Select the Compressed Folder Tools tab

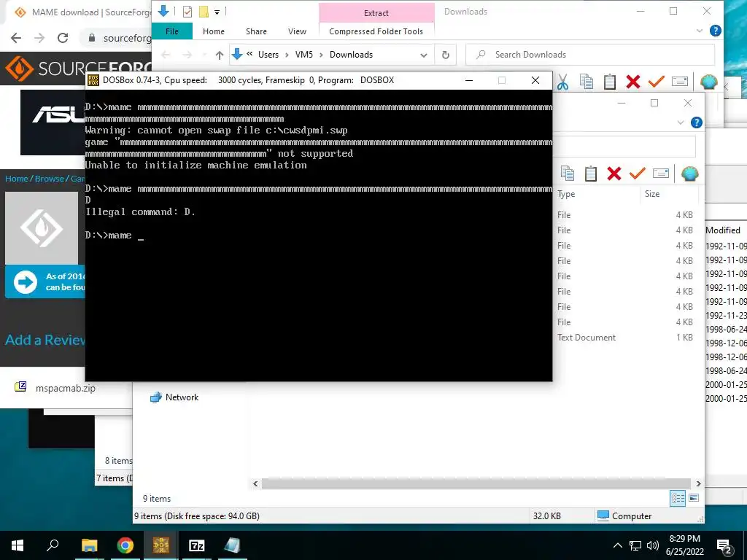(x=376, y=31)
